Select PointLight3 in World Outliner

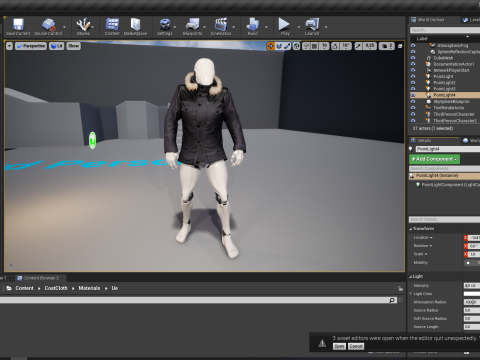(444, 89)
